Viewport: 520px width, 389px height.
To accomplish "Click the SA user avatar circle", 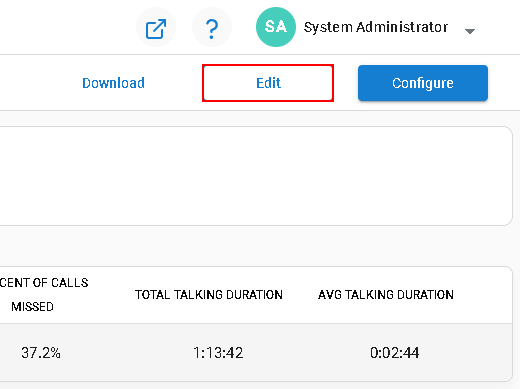I will coord(276,27).
